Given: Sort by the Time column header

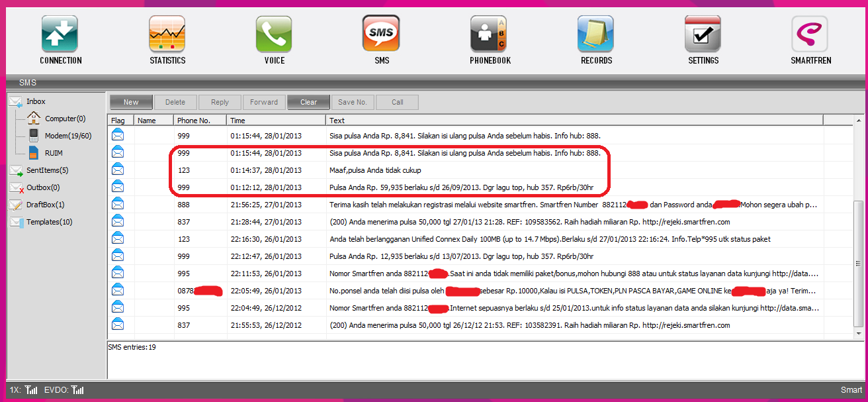Looking at the screenshot, I should (277, 121).
